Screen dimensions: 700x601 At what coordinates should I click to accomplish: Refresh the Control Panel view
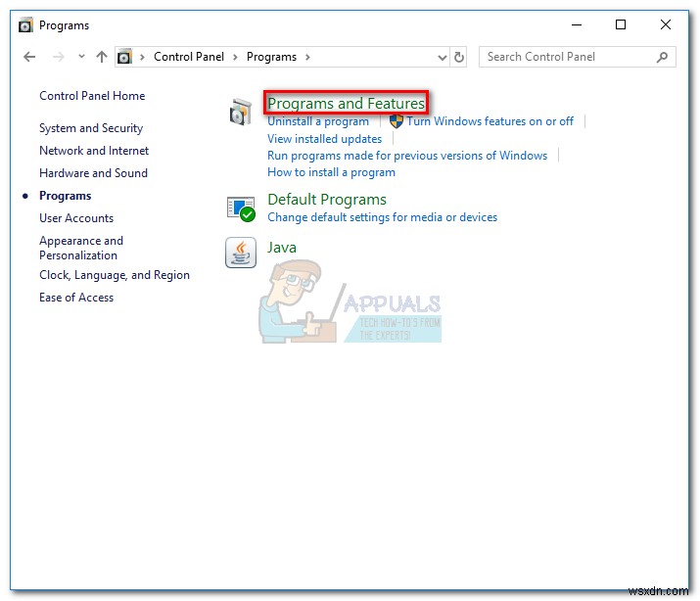pyautogui.click(x=459, y=57)
